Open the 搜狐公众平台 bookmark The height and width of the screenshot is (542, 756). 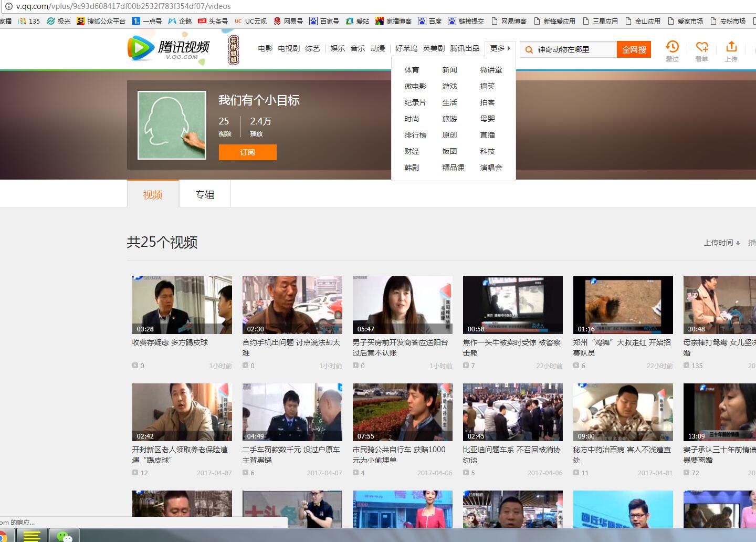click(x=101, y=21)
